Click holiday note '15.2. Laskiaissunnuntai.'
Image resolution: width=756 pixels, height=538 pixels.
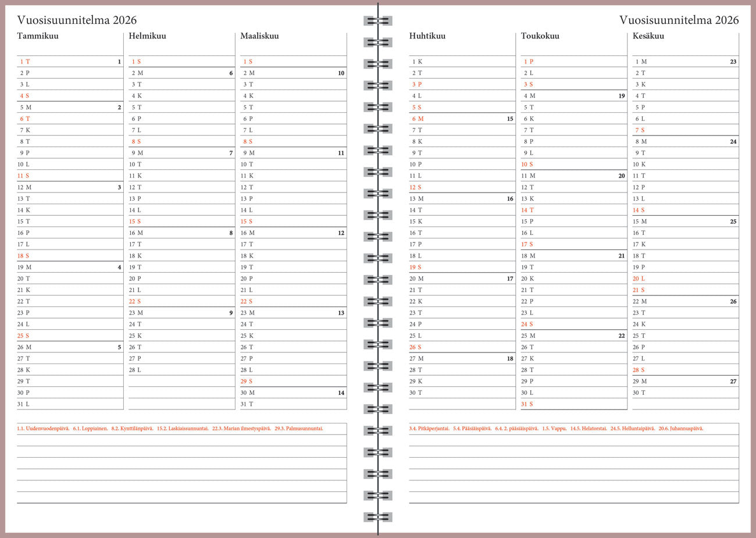183,429
